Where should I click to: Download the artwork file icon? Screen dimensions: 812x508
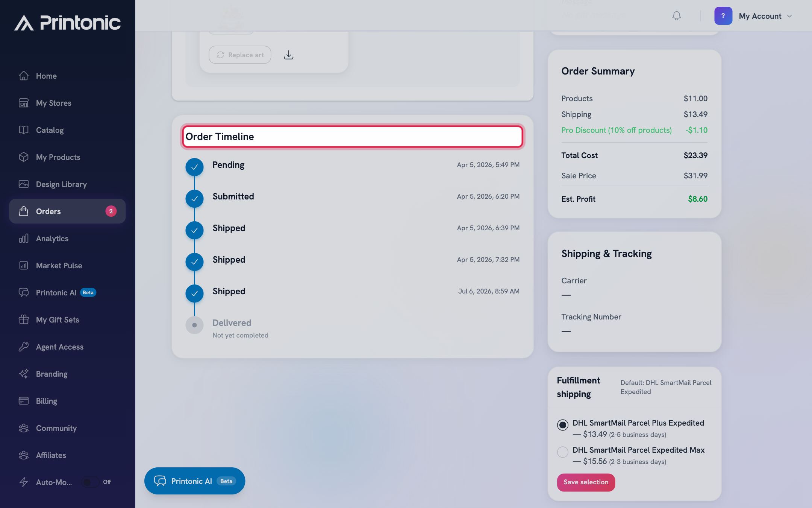coord(288,55)
